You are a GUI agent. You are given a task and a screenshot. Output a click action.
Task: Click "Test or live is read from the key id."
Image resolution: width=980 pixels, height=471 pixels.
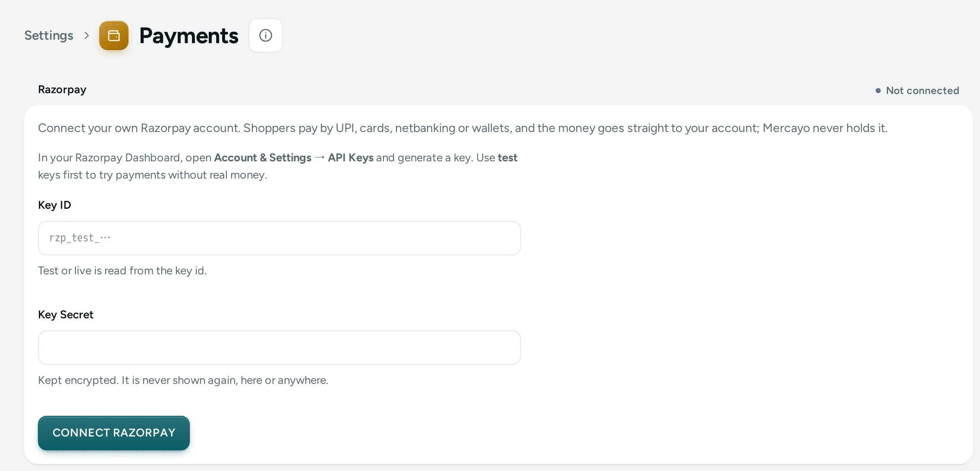click(122, 270)
